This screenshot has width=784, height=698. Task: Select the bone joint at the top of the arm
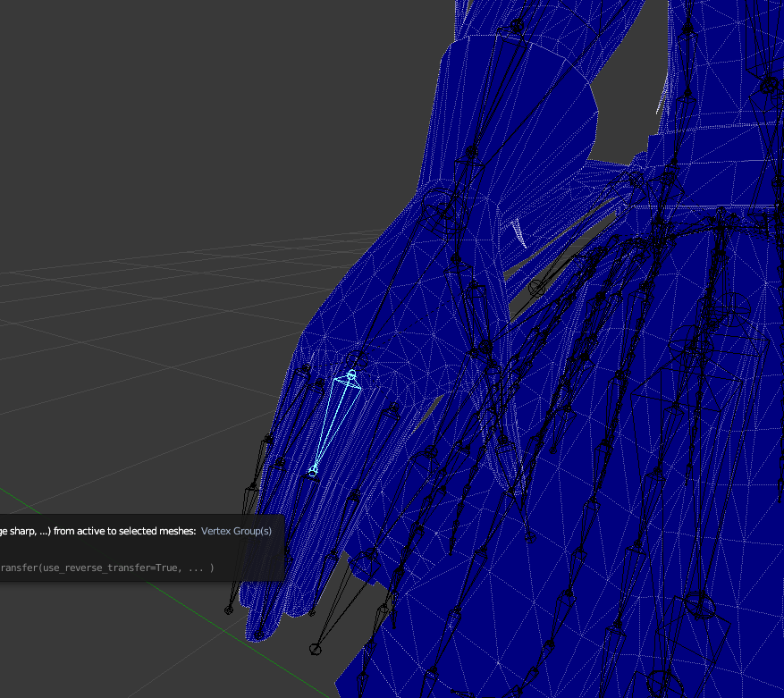click(x=517, y=25)
